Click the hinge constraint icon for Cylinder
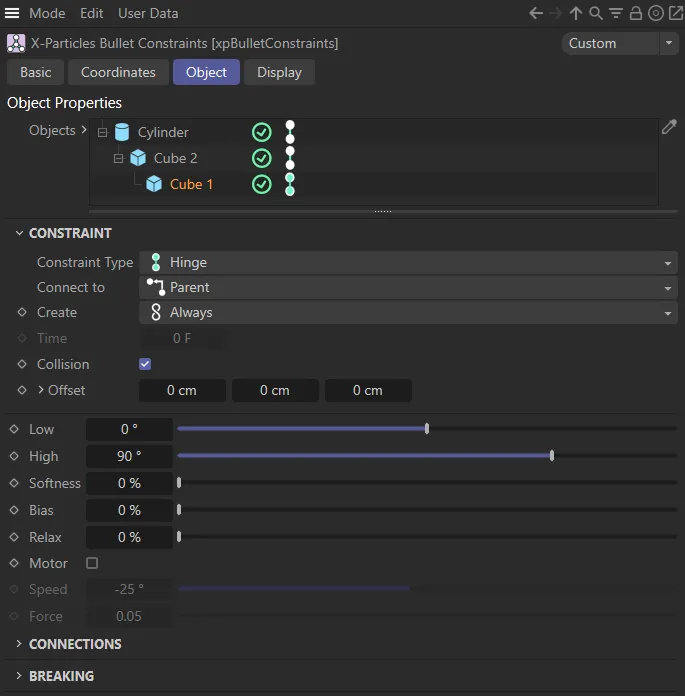This screenshot has width=685, height=696. pos(290,132)
